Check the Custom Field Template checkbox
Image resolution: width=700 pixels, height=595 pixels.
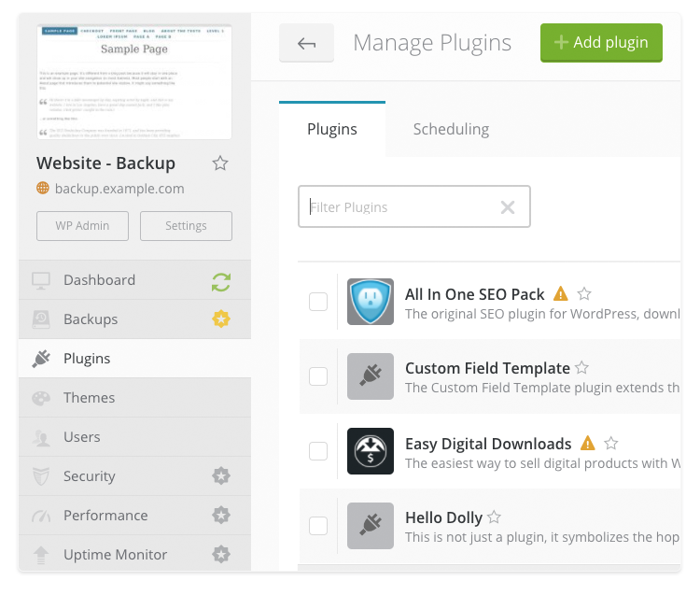pyautogui.click(x=318, y=376)
